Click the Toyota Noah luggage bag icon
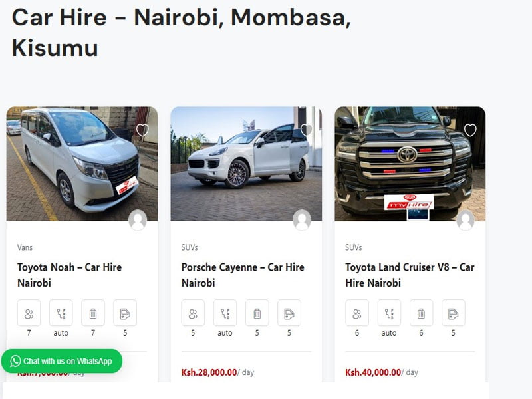This screenshot has width=532, height=399. click(x=93, y=313)
